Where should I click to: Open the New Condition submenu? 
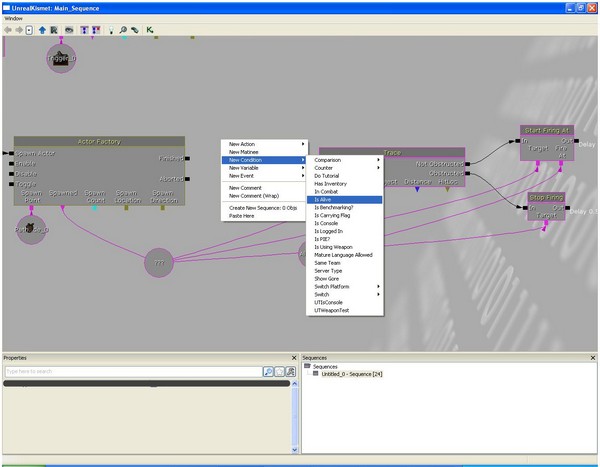(264, 160)
